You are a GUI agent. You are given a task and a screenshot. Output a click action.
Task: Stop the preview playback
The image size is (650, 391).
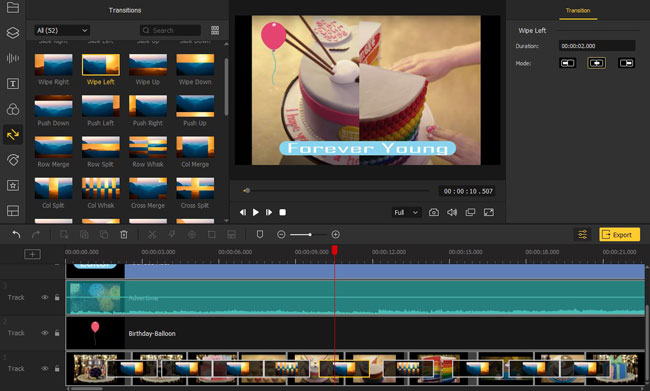tap(282, 212)
